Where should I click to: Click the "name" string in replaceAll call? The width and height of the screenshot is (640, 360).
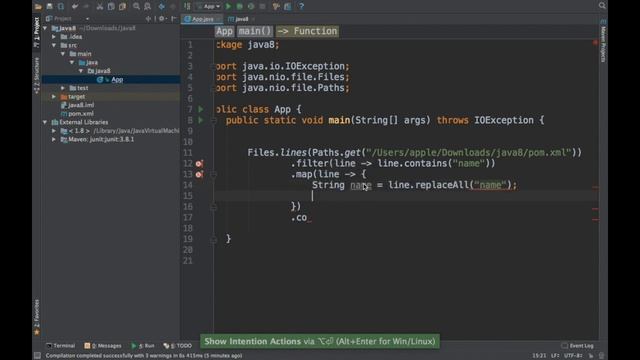point(490,185)
